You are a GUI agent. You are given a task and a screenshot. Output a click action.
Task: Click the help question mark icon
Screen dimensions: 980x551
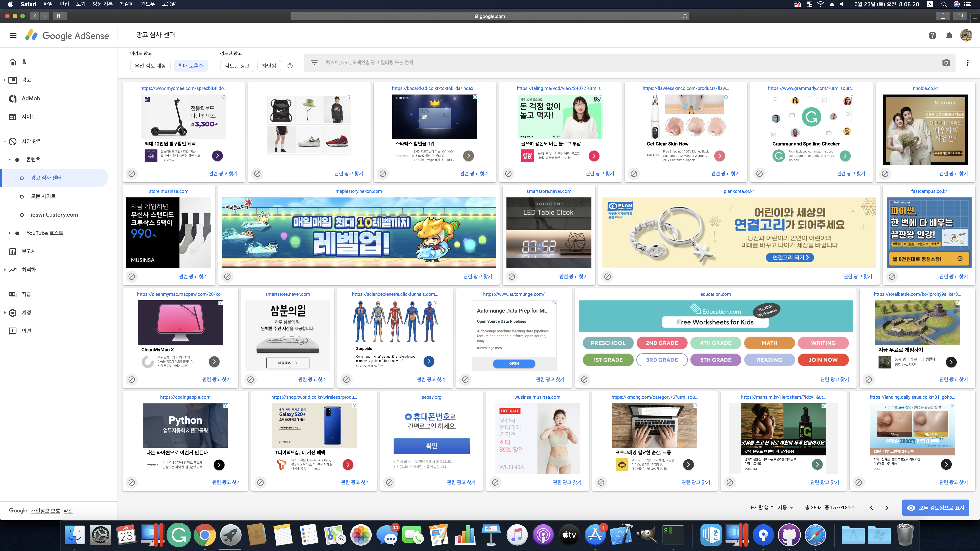[932, 35]
